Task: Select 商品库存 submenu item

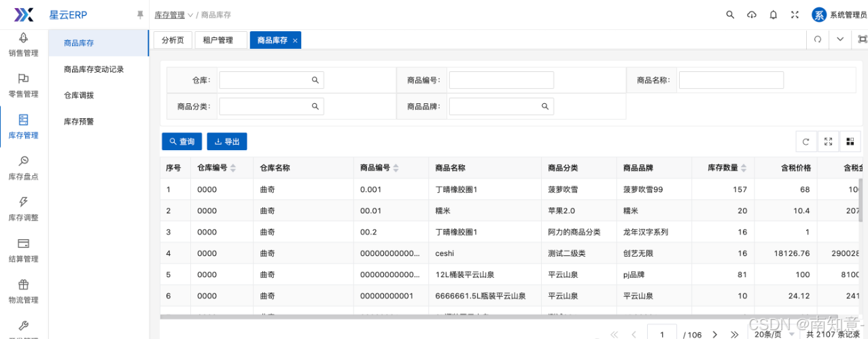Action: pyautogui.click(x=98, y=43)
